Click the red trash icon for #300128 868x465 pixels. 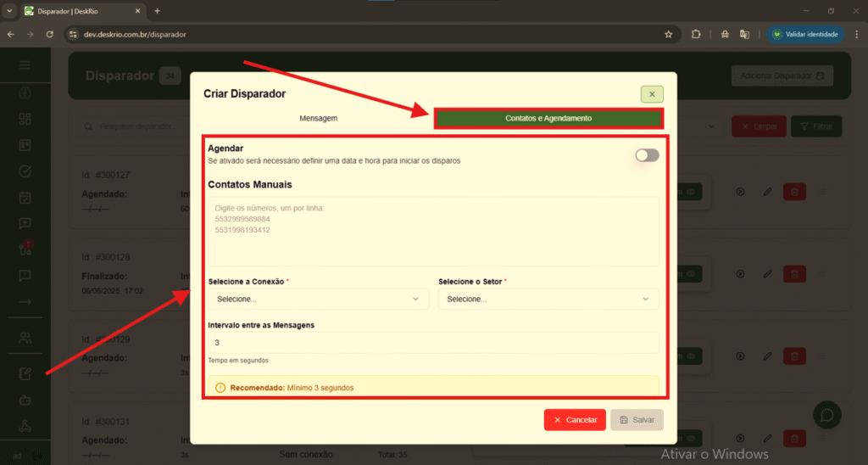click(794, 274)
